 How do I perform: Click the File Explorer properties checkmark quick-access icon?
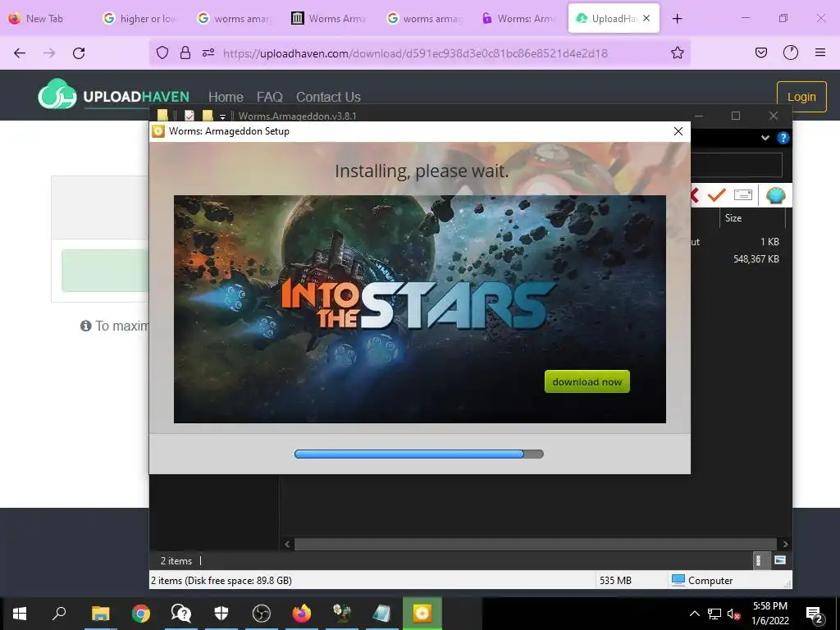click(x=189, y=116)
